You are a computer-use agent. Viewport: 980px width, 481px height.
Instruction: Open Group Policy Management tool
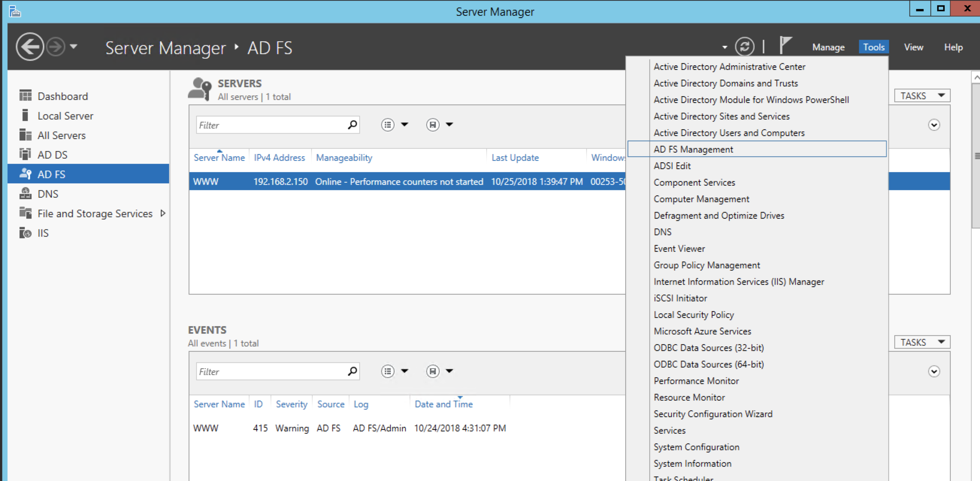point(706,265)
